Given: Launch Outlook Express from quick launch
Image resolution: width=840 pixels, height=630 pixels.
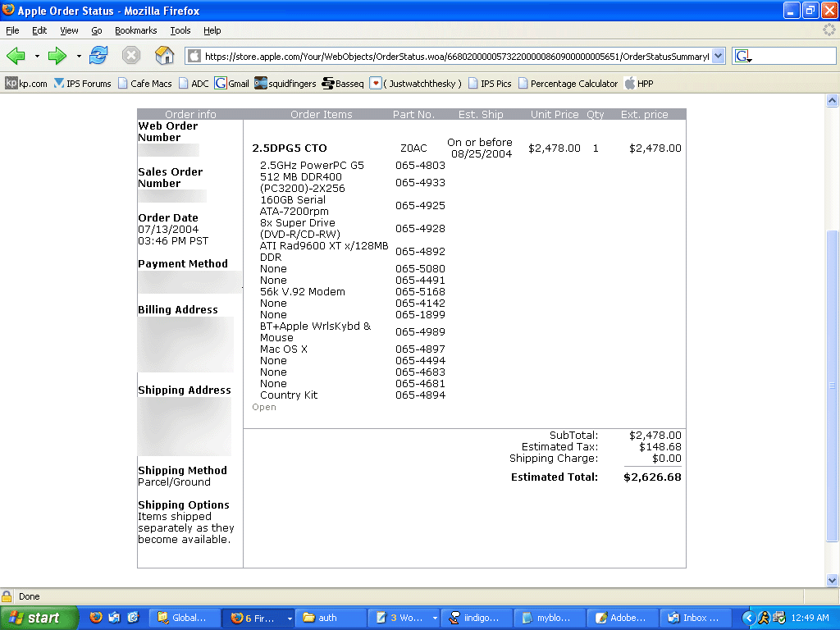Looking at the screenshot, I should tap(114, 618).
